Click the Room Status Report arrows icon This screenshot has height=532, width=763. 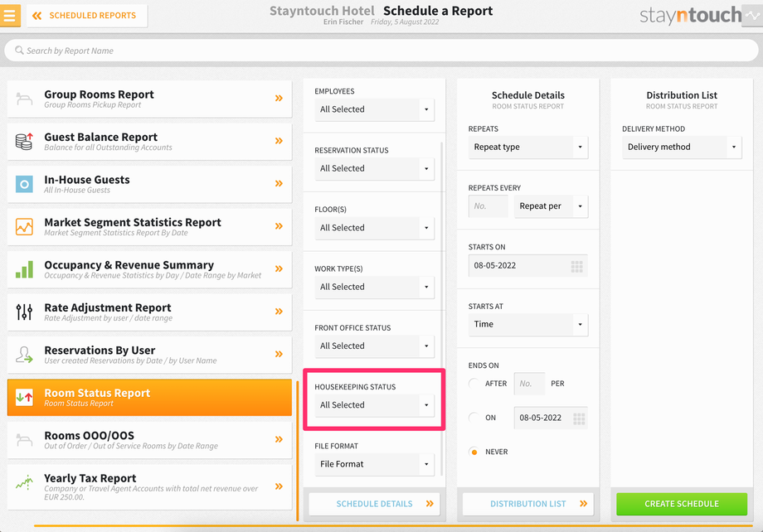pos(24,397)
